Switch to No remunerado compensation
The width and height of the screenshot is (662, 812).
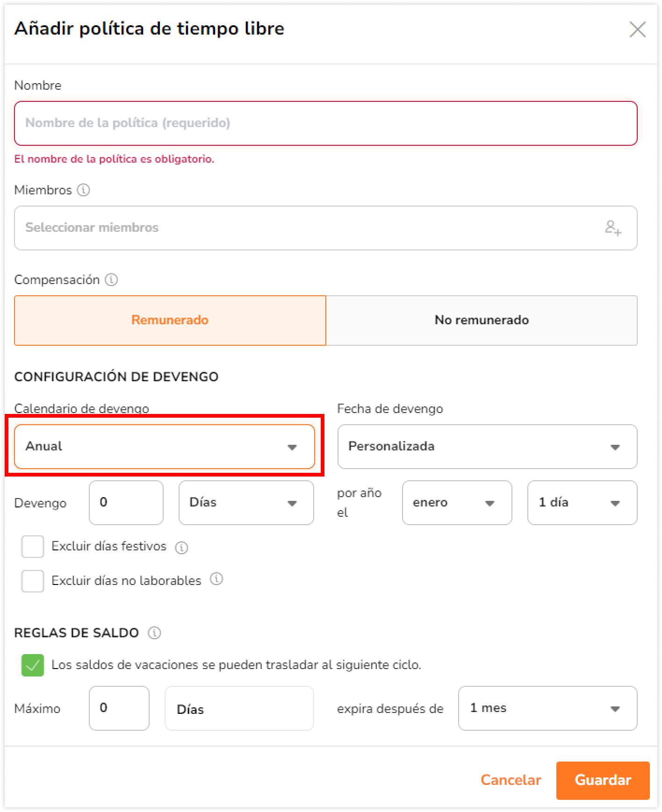(x=482, y=321)
